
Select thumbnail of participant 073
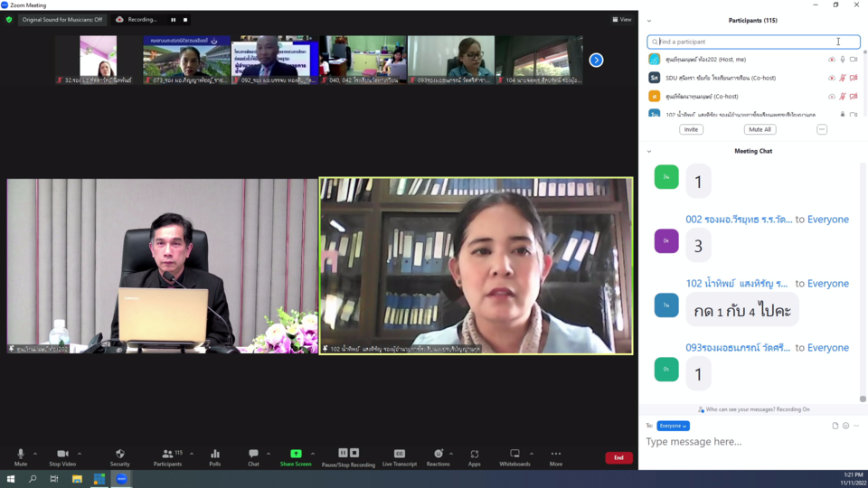pos(186,60)
